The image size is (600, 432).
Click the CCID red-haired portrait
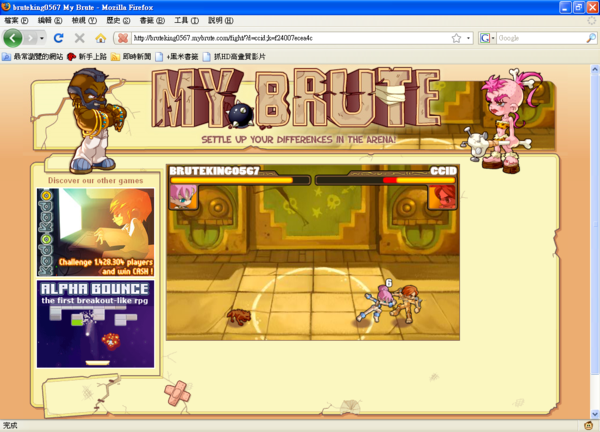pyautogui.click(x=442, y=197)
